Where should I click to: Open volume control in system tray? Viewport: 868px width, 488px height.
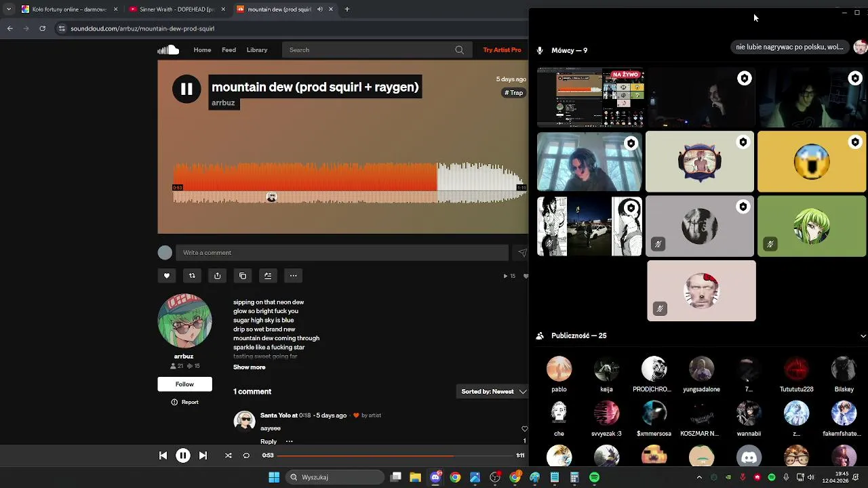pyautogui.click(x=811, y=477)
